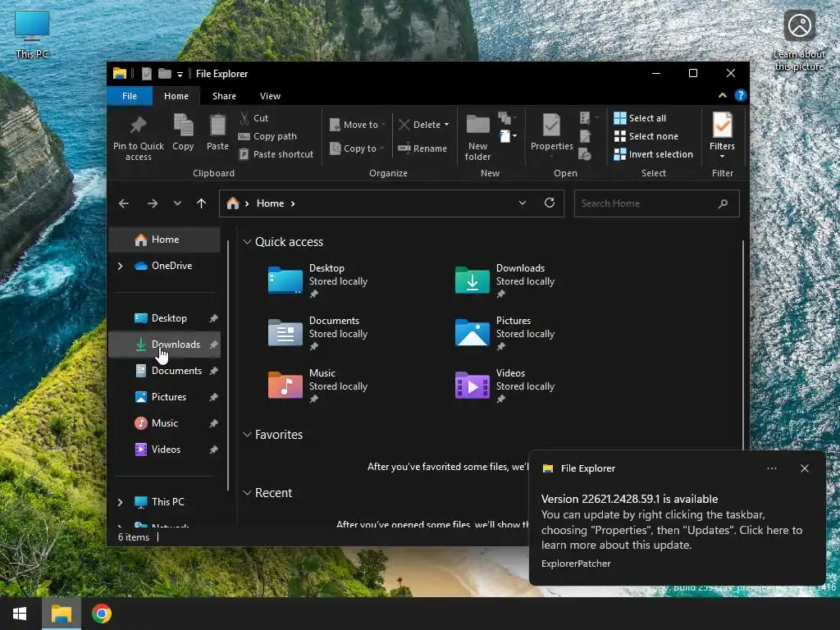The width and height of the screenshot is (840, 630).
Task: Collapse the Recent section
Action: coord(247,493)
